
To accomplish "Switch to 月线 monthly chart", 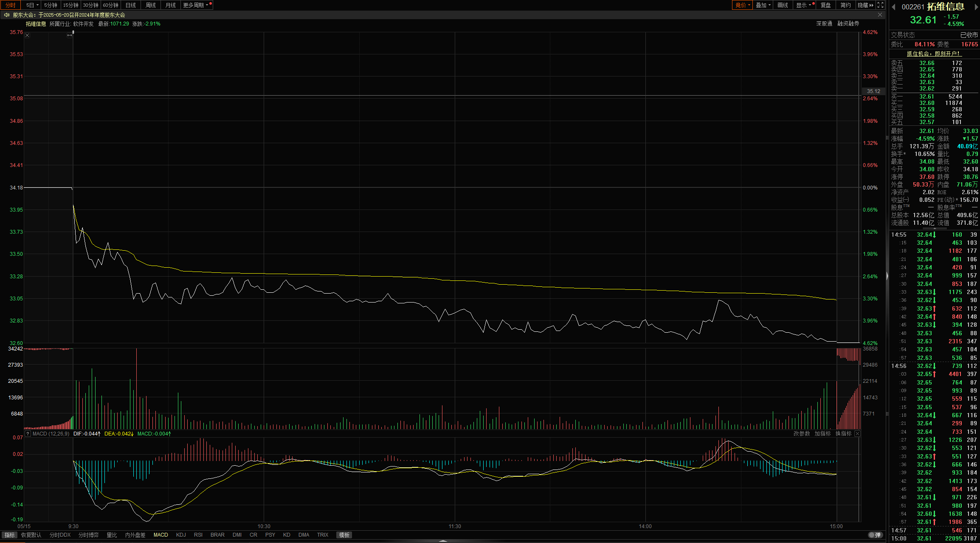I will coord(171,5).
